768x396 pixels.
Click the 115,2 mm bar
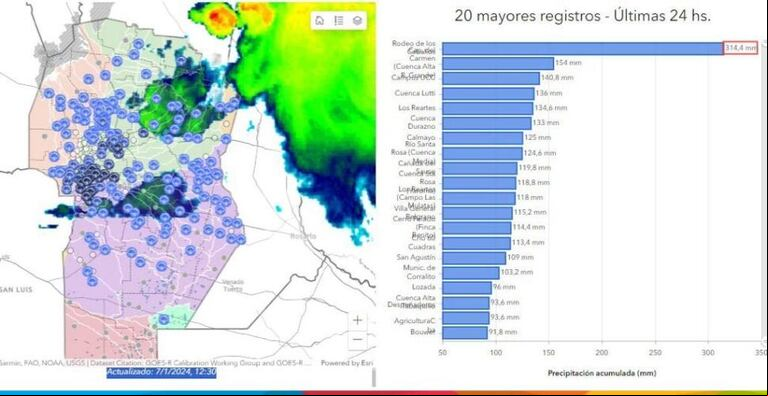(x=478, y=213)
